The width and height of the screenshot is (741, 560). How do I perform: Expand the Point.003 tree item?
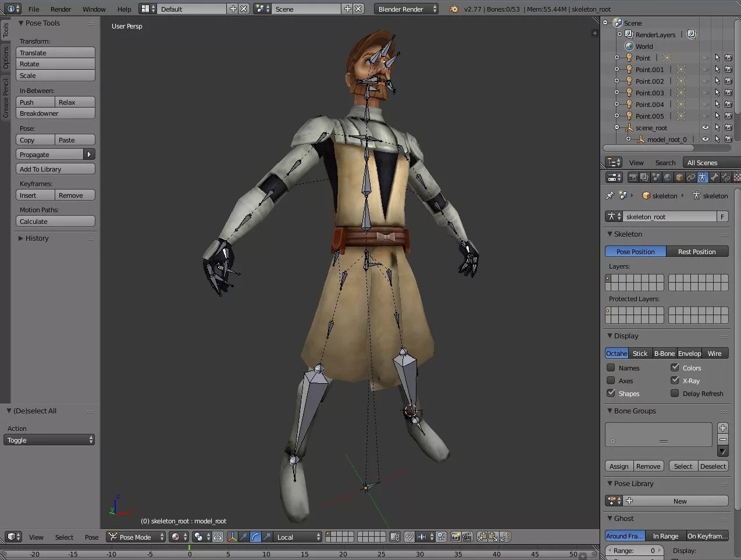[617, 92]
